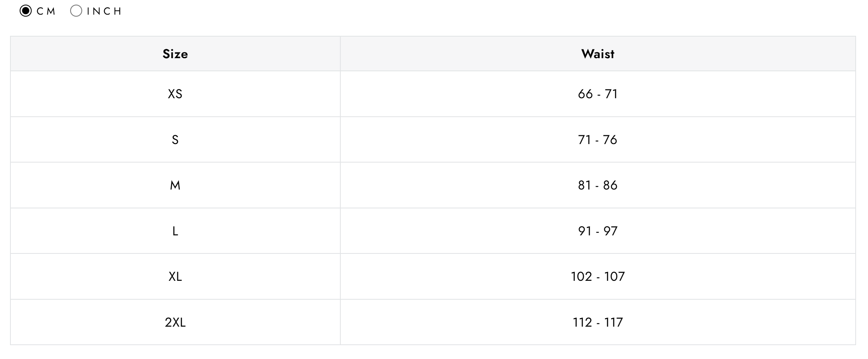The height and width of the screenshot is (359, 868).
Task: Click the Size column header
Action: coord(175,54)
